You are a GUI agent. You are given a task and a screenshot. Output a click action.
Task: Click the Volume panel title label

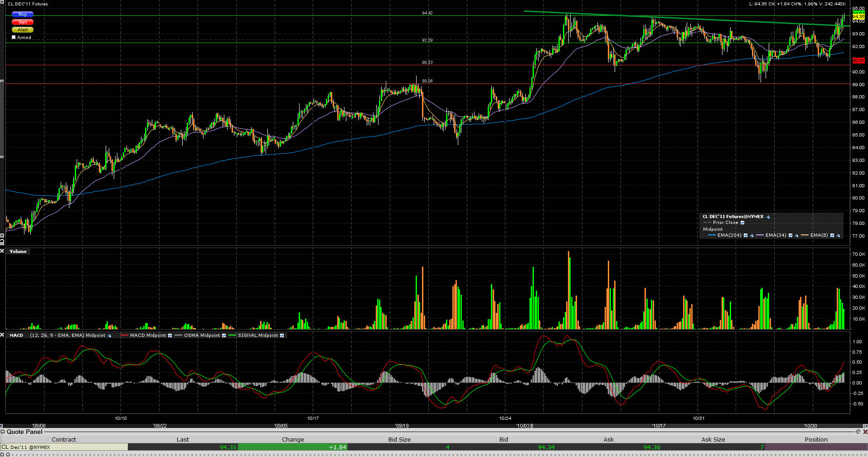click(18, 251)
